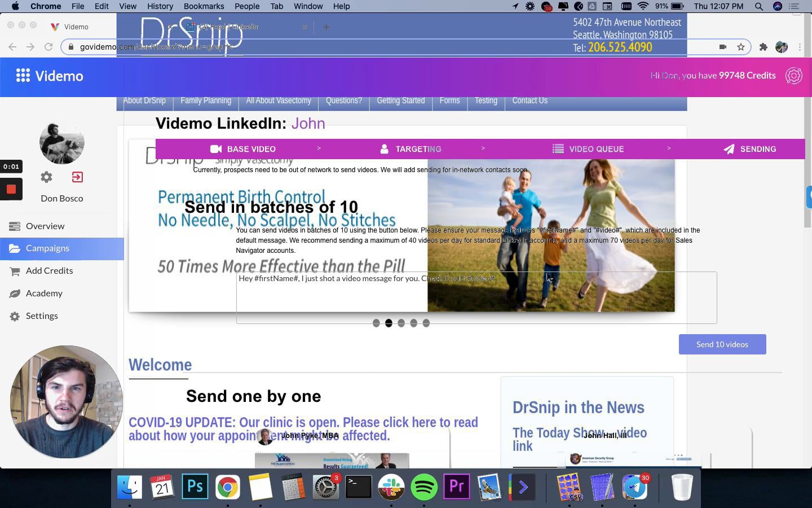Open the Forms nav item
This screenshot has width=812, height=508.
[x=449, y=100]
